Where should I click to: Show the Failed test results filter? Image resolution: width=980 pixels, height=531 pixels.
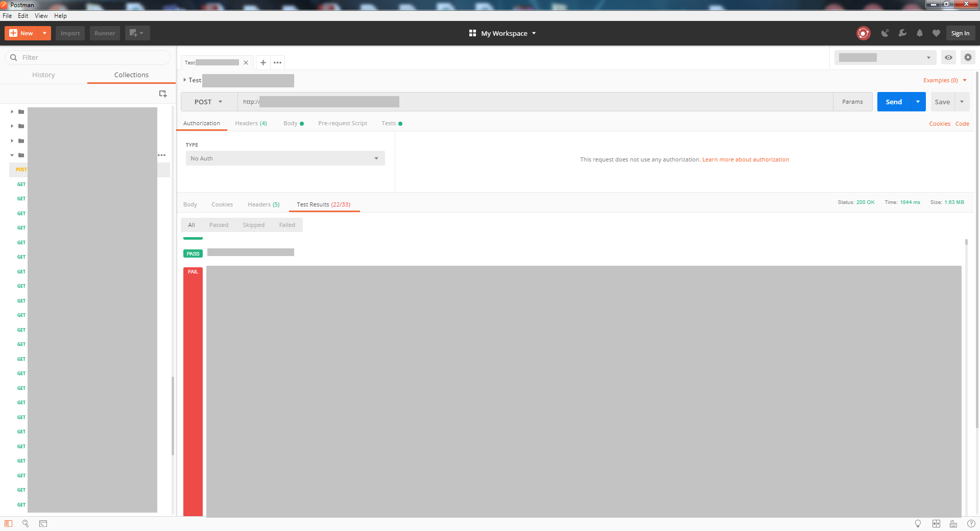click(287, 225)
